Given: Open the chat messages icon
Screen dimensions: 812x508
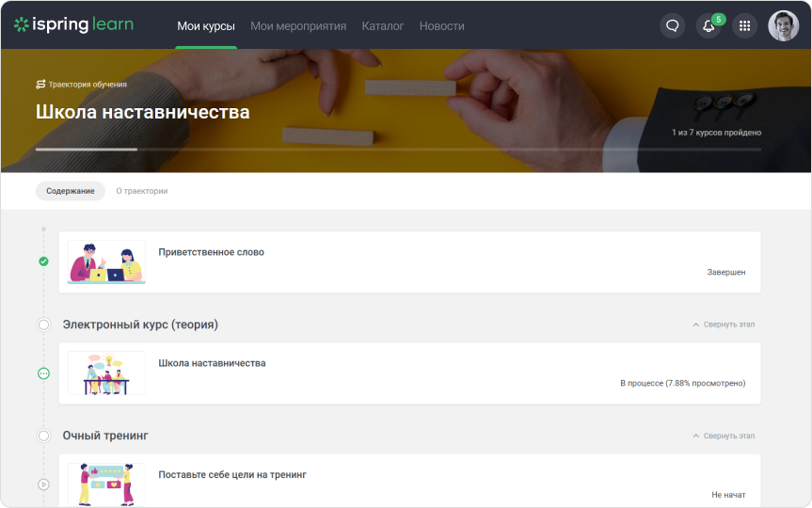Looking at the screenshot, I should click(672, 25).
